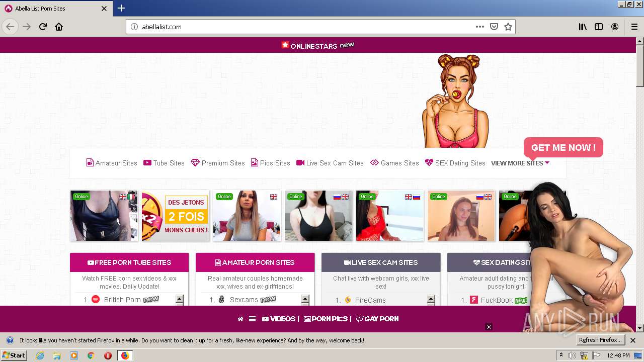Open the Live Sex Cam Sites category
The image size is (644, 362).
click(330, 163)
